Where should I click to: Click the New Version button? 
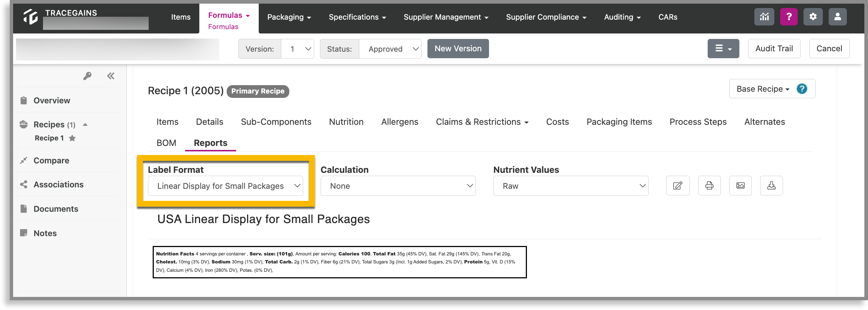pos(458,48)
